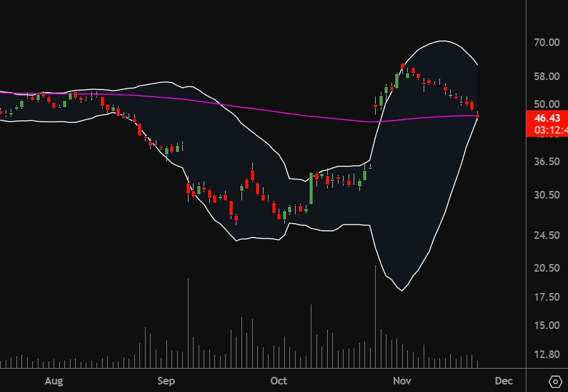The width and height of the screenshot is (568, 392).
Task: Select the Sep date on time axis
Action: (166, 381)
